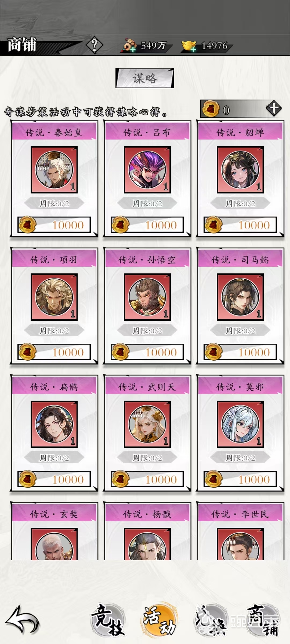Select the Diao Chan hero portrait
This screenshot has width=290, height=644.
click(x=240, y=170)
